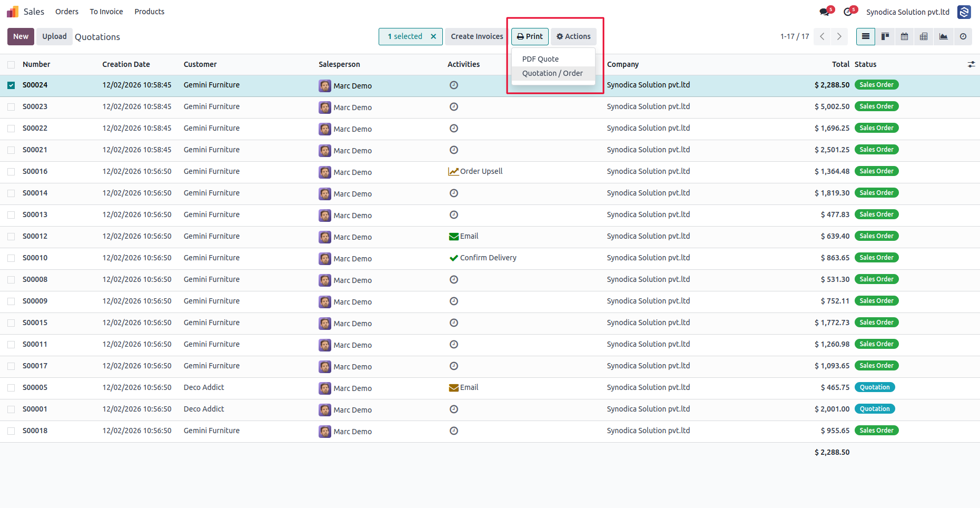
Task: Toggle the Print dropdown button
Action: 530,36
